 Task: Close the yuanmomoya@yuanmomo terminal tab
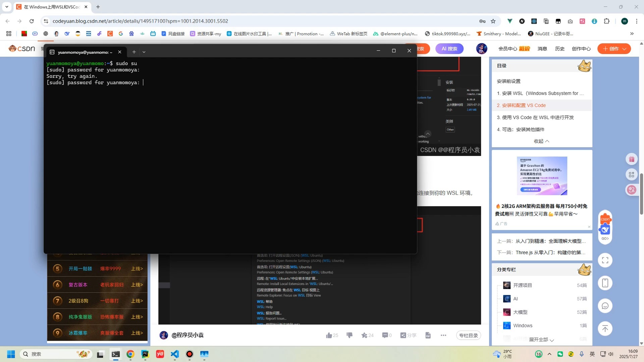[120, 52]
